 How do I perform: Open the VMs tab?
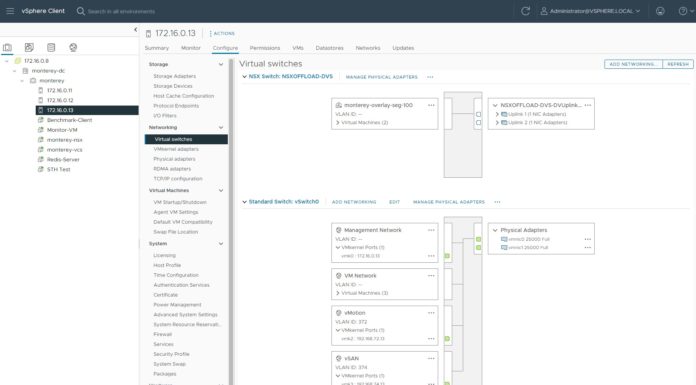tap(298, 48)
